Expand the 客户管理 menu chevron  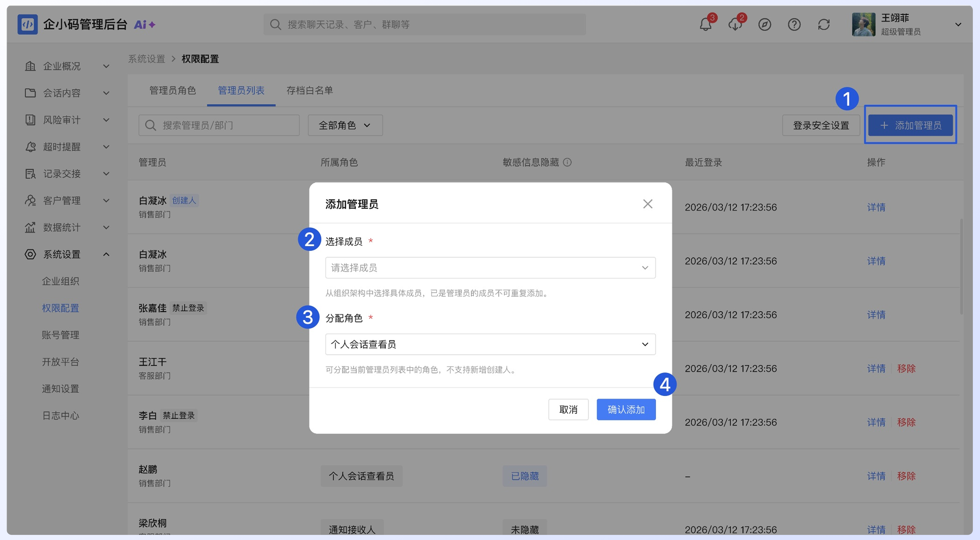pos(106,201)
